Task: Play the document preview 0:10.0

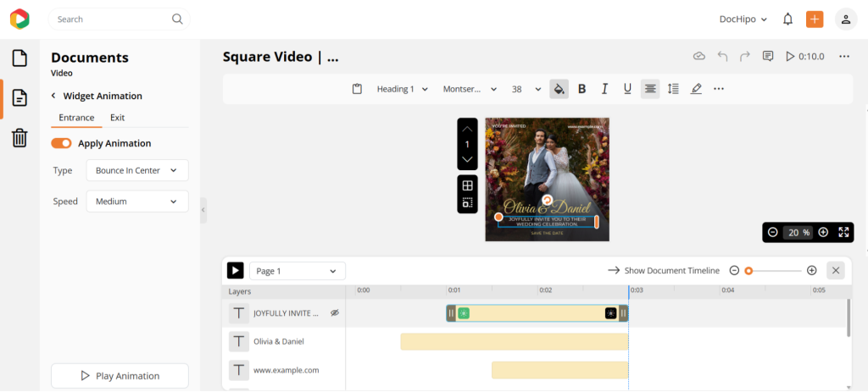Action: click(805, 56)
